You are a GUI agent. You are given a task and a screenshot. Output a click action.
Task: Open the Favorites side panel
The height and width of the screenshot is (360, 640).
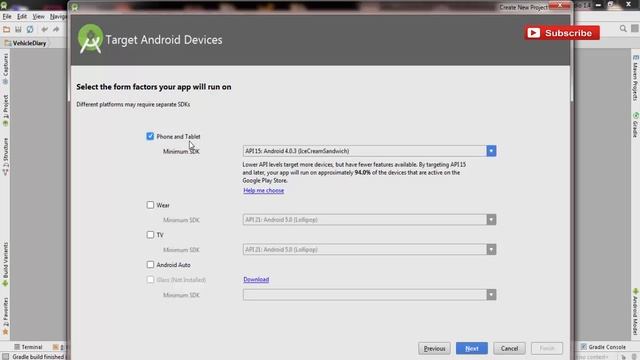point(5,316)
